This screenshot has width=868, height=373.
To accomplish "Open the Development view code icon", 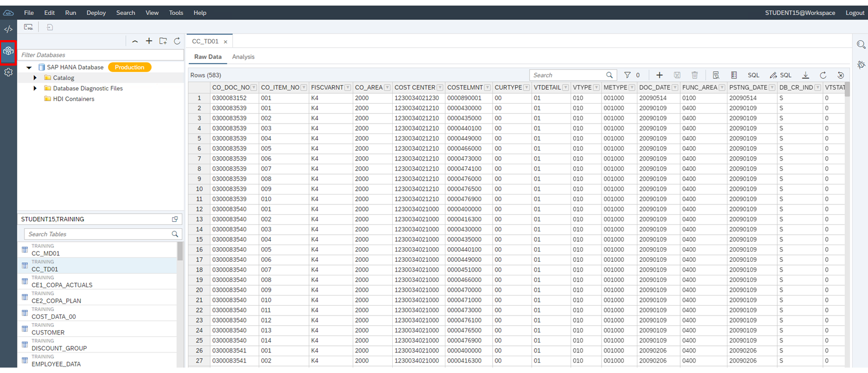I will tap(8, 29).
